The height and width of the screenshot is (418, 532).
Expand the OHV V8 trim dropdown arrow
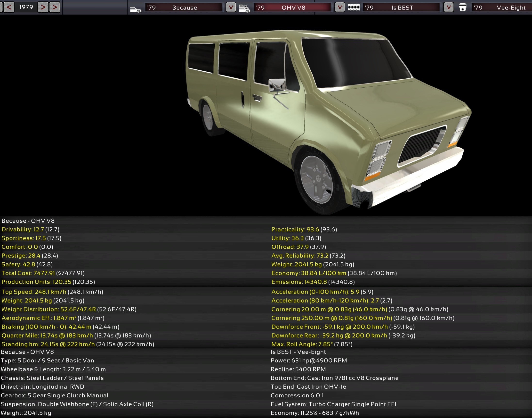[x=339, y=7]
